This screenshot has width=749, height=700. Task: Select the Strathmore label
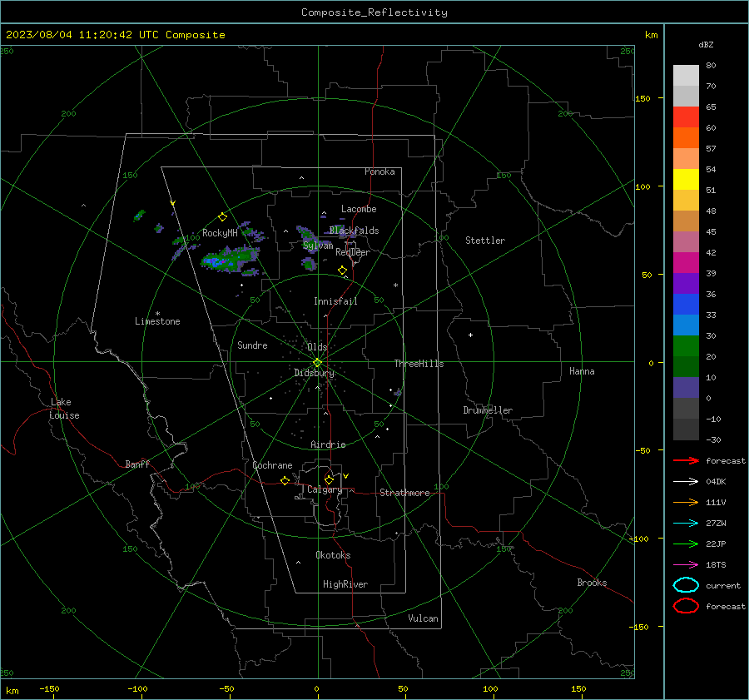404,493
